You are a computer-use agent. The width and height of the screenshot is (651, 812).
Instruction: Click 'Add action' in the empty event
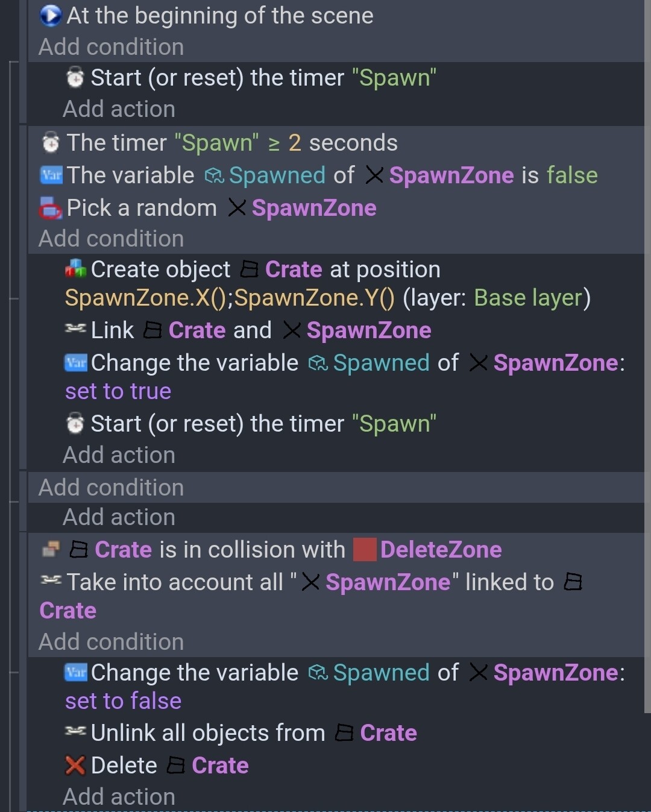pyautogui.click(x=119, y=517)
